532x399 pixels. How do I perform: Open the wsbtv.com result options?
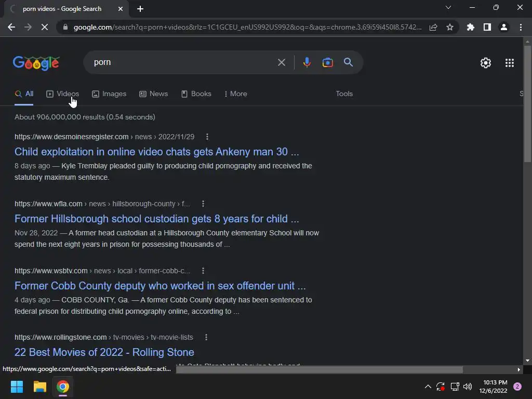[203, 271]
